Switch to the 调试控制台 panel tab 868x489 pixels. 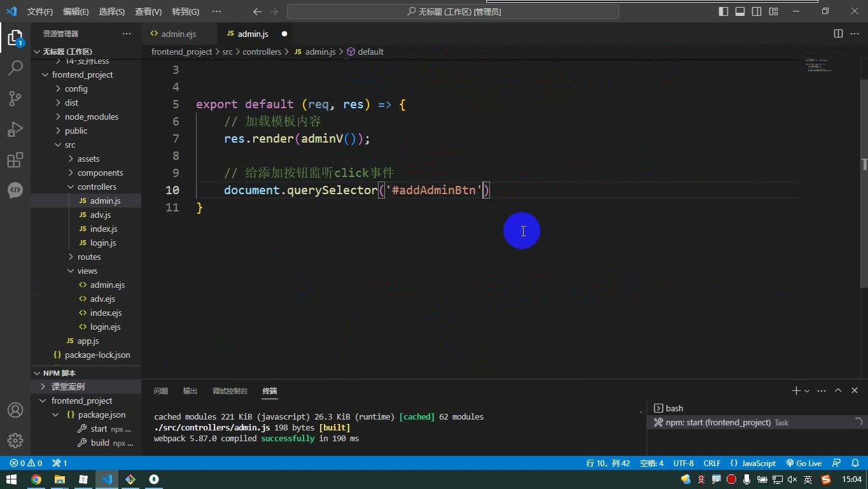click(x=230, y=391)
